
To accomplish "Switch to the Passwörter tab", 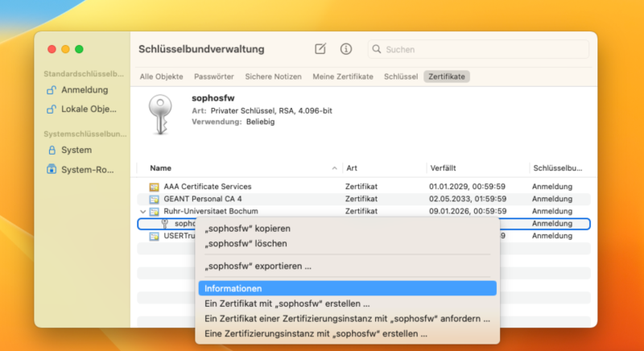I will 214,76.
